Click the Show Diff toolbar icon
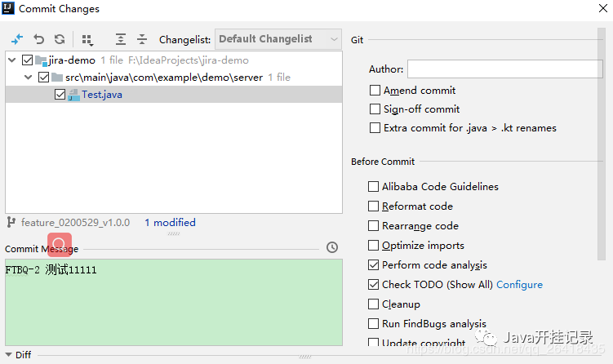The height and width of the screenshot is (364, 613). [x=16, y=39]
